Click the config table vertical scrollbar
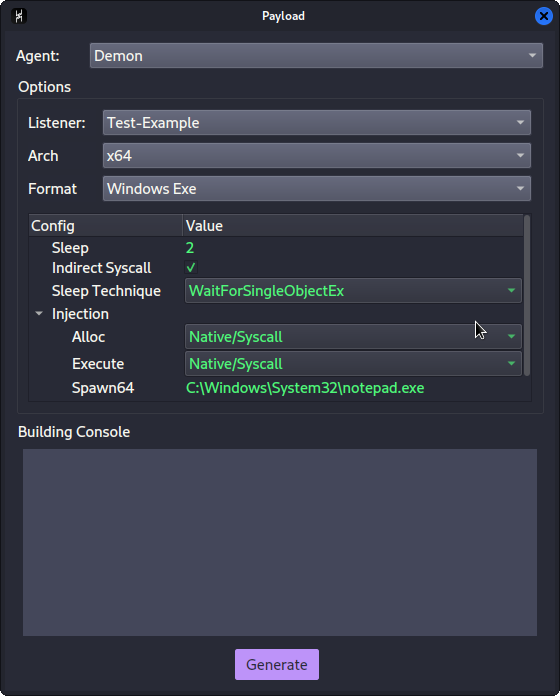 click(527, 296)
